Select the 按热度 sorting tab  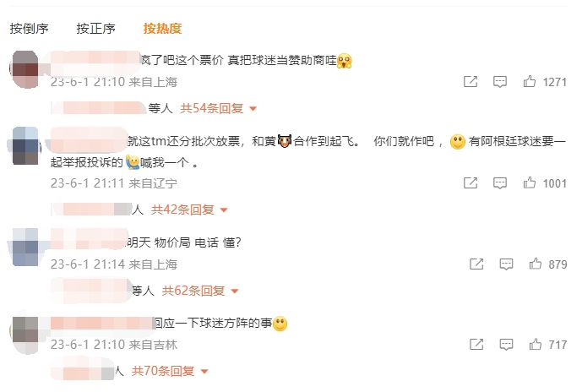click(x=162, y=29)
